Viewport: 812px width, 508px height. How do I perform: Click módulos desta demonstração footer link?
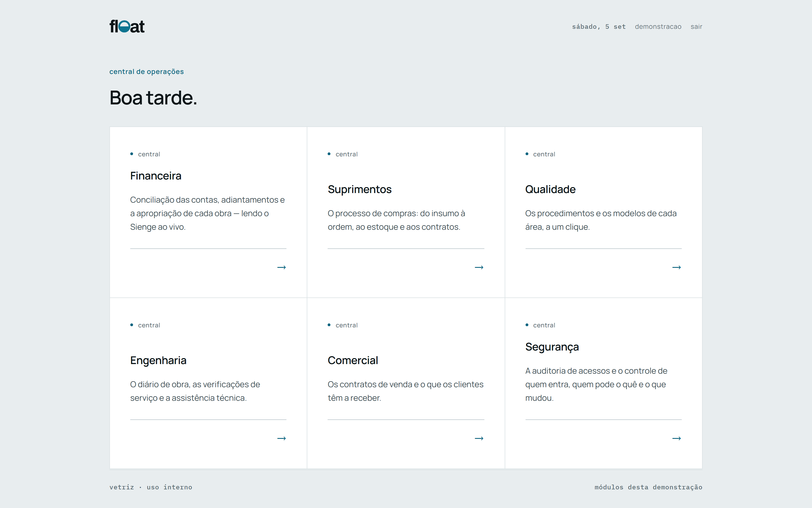coord(648,487)
